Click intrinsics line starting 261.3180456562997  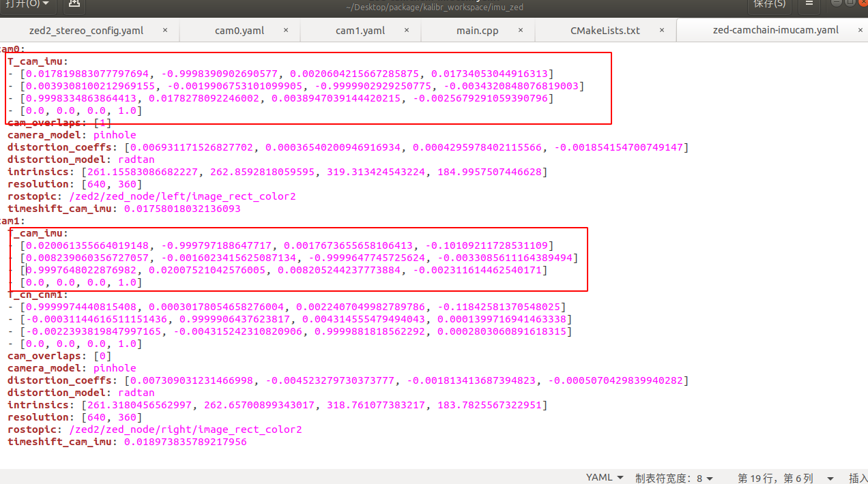[x=278, y=405]
